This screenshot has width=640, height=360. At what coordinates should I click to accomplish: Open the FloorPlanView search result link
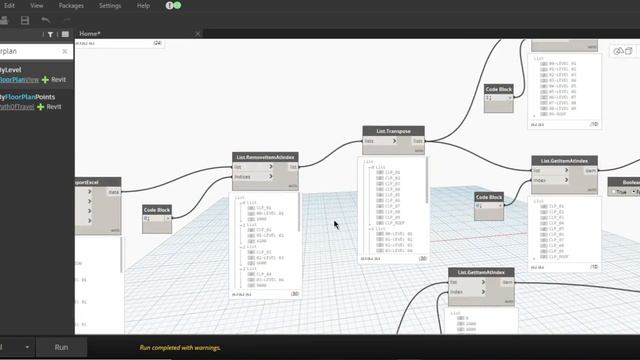coord(19,80)
